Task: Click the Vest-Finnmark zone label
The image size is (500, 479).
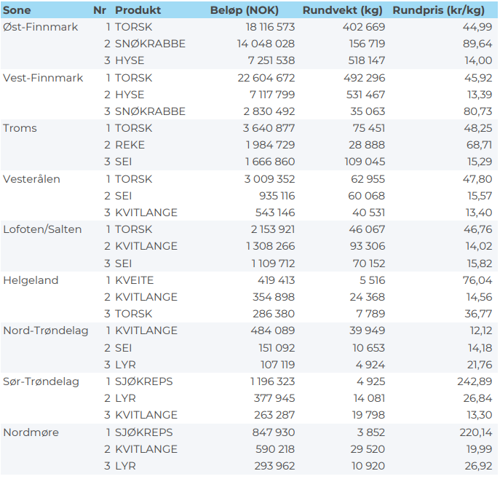Action: [x=43, y=78]
